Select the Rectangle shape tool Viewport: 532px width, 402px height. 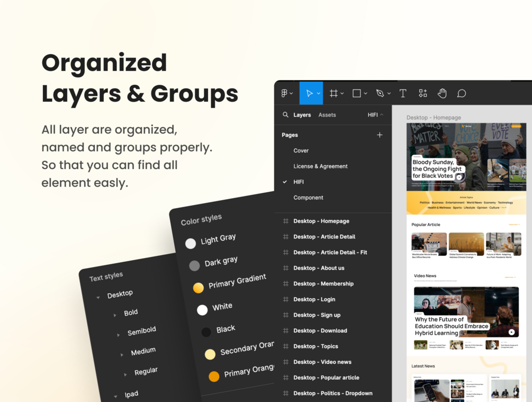pyautogui.click(x=357, y=93)
